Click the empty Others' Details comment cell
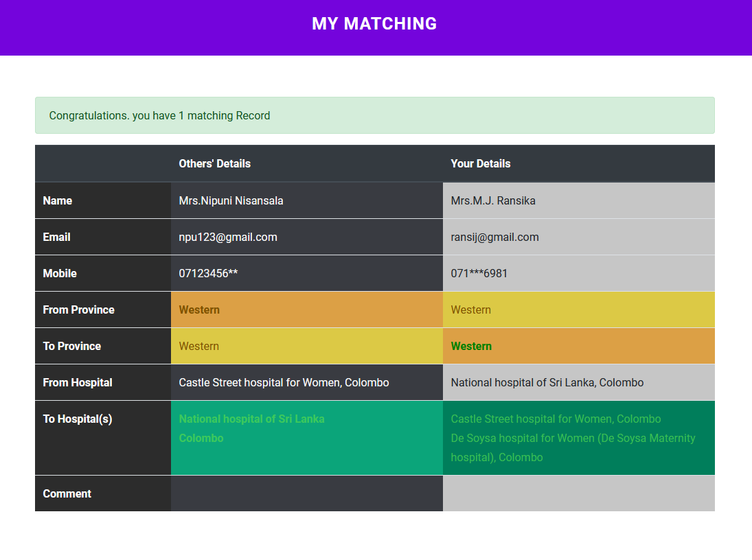The height and width of the screenshot is (560, 752). [x=306, y=493]
